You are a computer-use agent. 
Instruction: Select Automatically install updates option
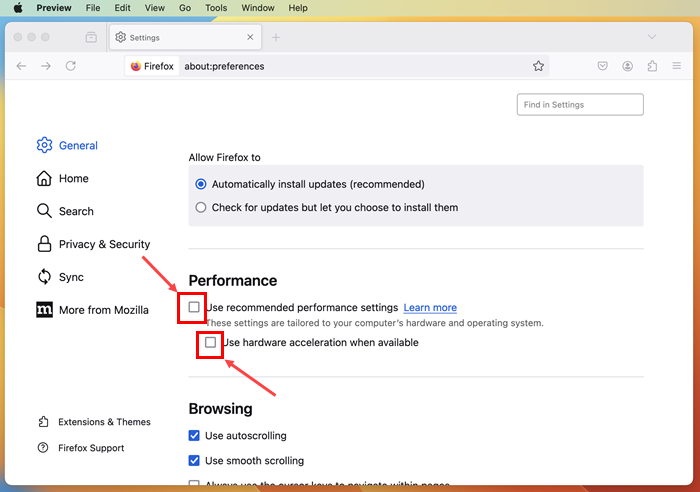point(201,184)
